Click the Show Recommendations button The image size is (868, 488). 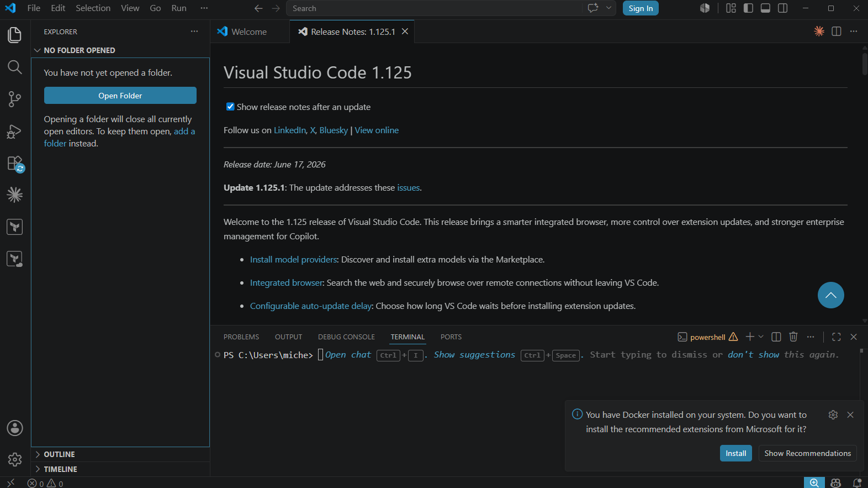pyautogui.click(x=807, y=453)
